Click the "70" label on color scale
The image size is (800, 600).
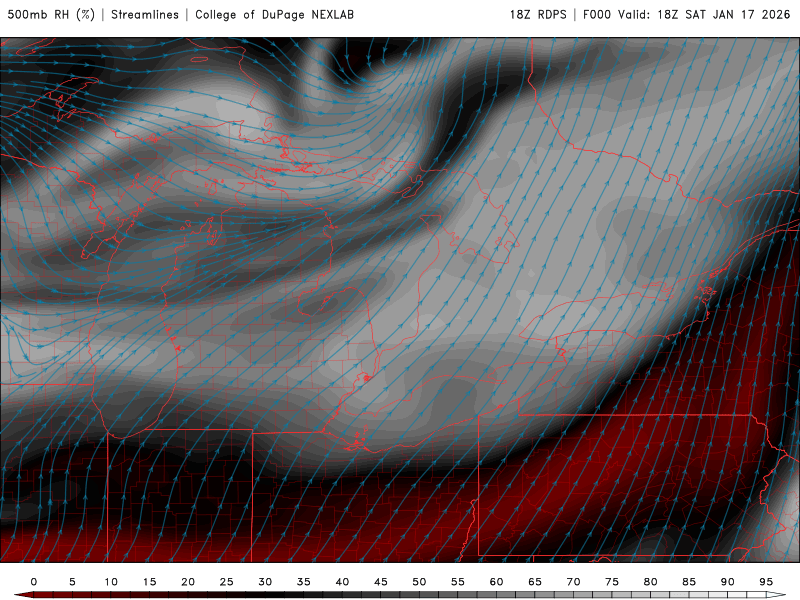click(573, 582)
